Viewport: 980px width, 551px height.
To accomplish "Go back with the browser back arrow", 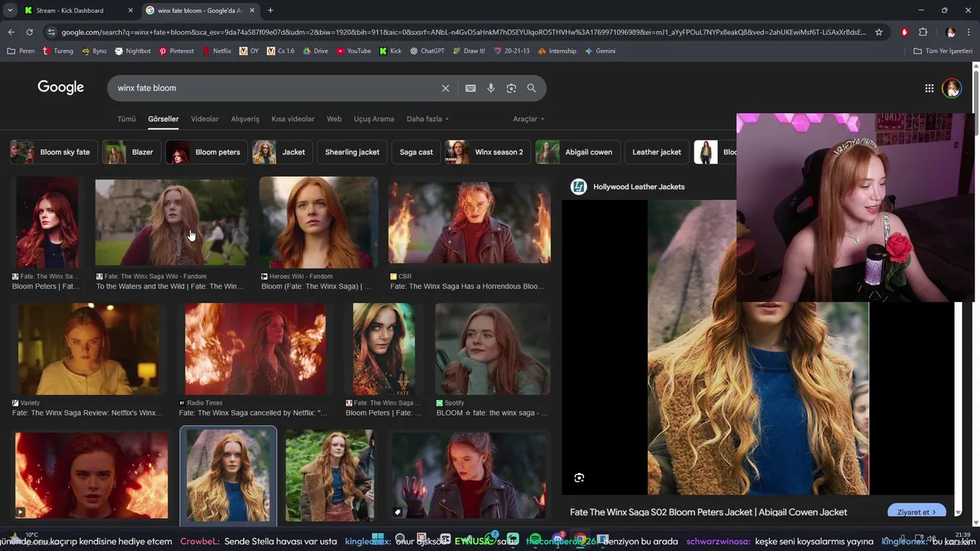I will 11,32.
